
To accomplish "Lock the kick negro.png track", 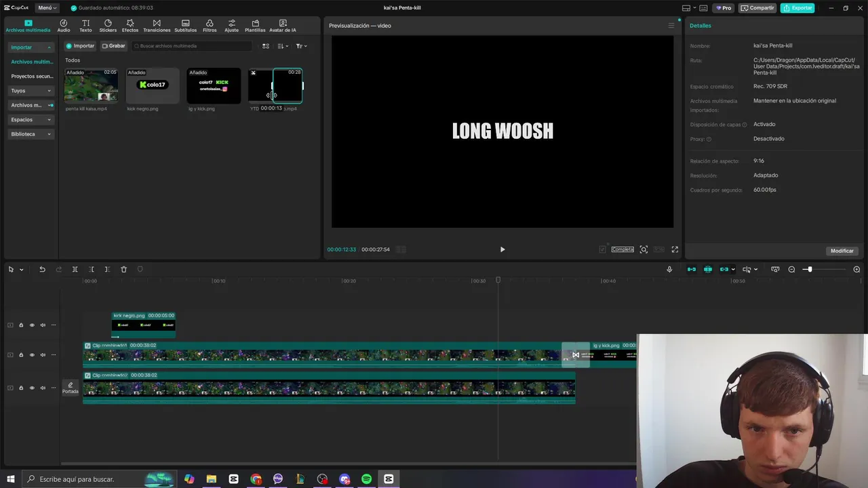I will click(x=21, y=325).
